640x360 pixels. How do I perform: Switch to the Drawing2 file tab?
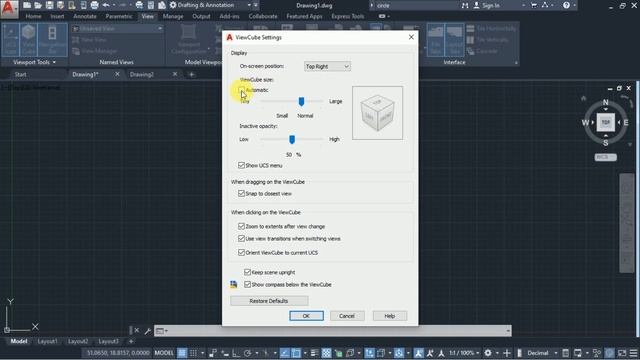(x=142, y=74)
